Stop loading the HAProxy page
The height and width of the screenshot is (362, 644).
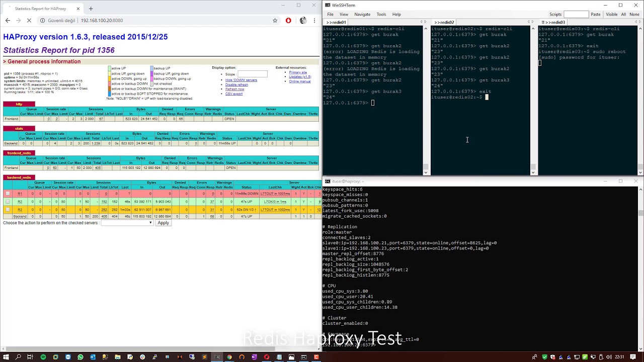pyautogui.click(x=29, y=21)
